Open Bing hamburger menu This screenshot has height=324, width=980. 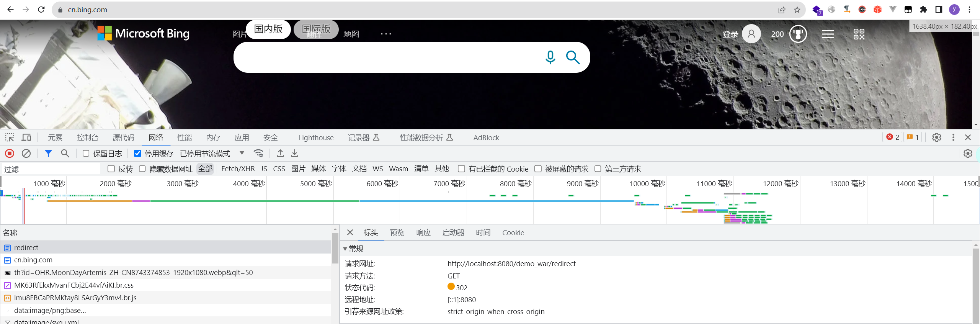[828, 34]
